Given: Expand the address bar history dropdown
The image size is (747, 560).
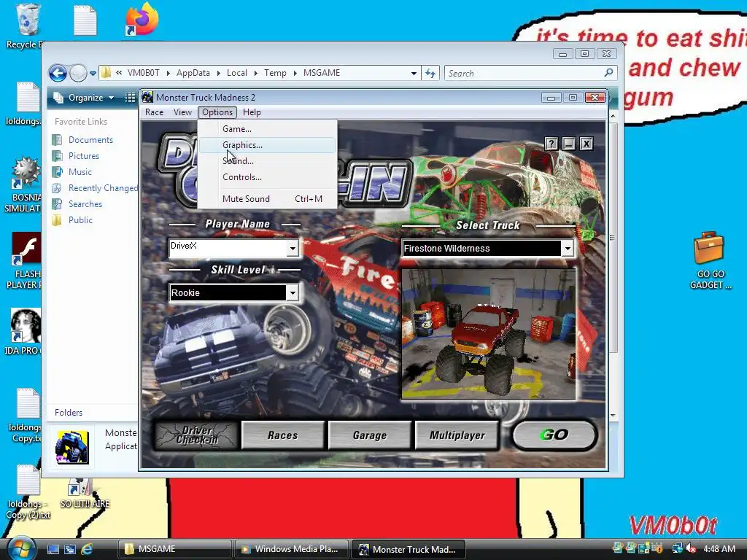Looking at the screenshot, I should [414, 74].
